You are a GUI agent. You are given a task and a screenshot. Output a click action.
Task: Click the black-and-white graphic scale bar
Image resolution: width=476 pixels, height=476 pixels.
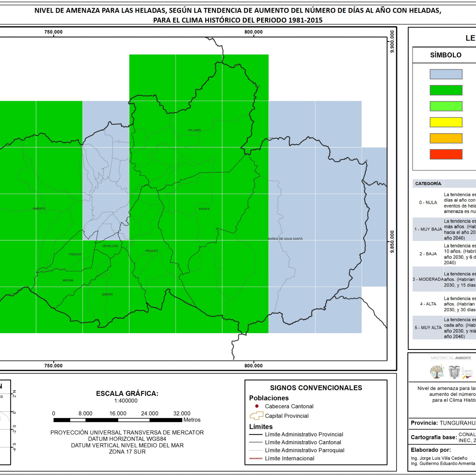pyautogui.click(x=118, y=420)
